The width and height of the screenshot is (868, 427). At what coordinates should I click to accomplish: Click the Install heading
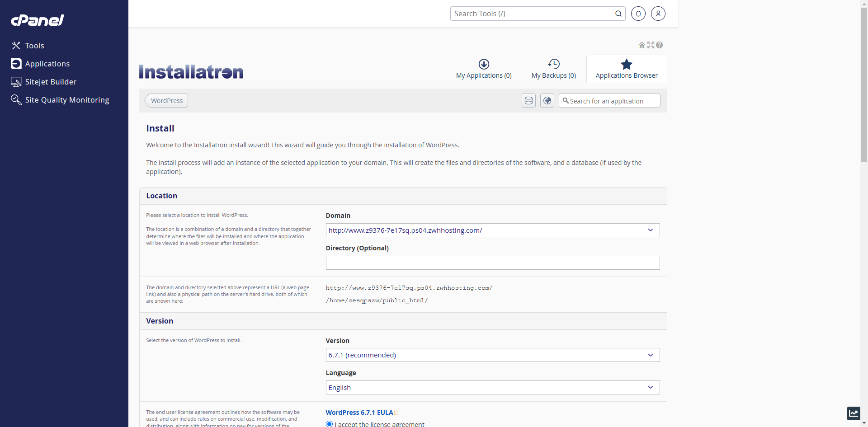pos(160,128)
